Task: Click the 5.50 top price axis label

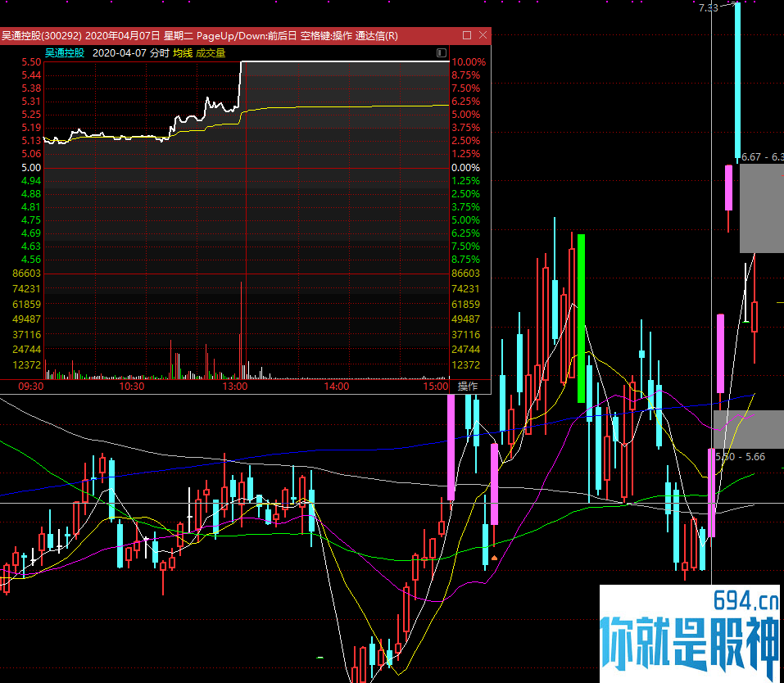Action: click(31, 62)
